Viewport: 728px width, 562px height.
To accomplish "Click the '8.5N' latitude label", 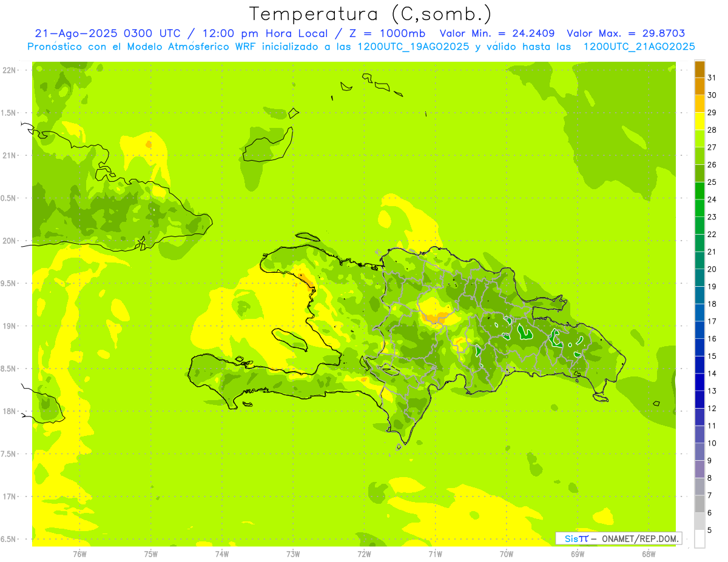I will click(9, 369).
